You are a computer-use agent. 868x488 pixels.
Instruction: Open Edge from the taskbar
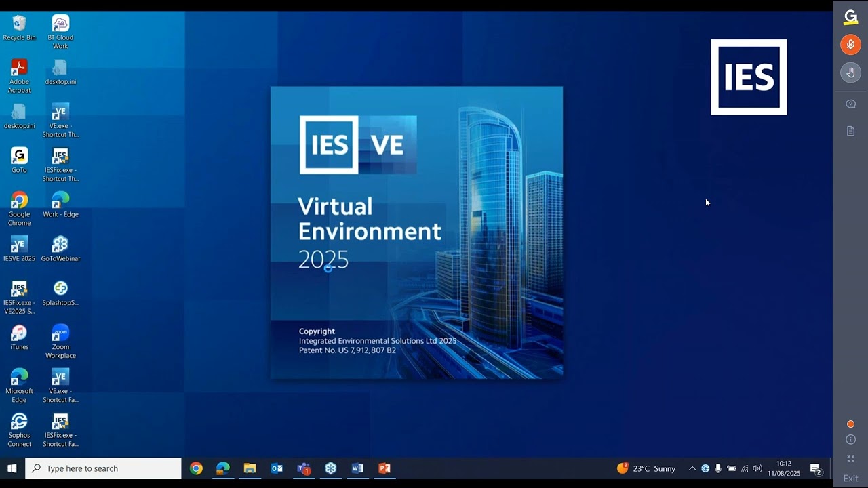[x=222, y=468]
